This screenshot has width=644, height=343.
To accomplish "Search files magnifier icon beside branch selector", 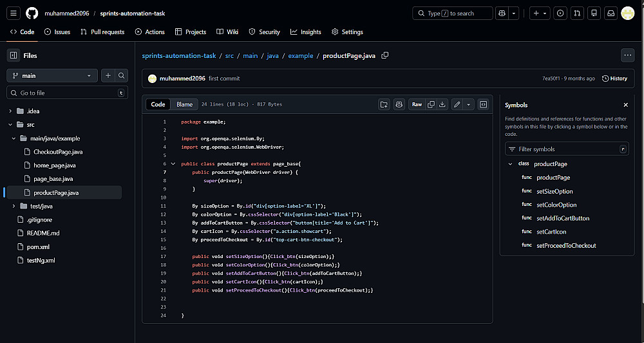I will point(121,75).
